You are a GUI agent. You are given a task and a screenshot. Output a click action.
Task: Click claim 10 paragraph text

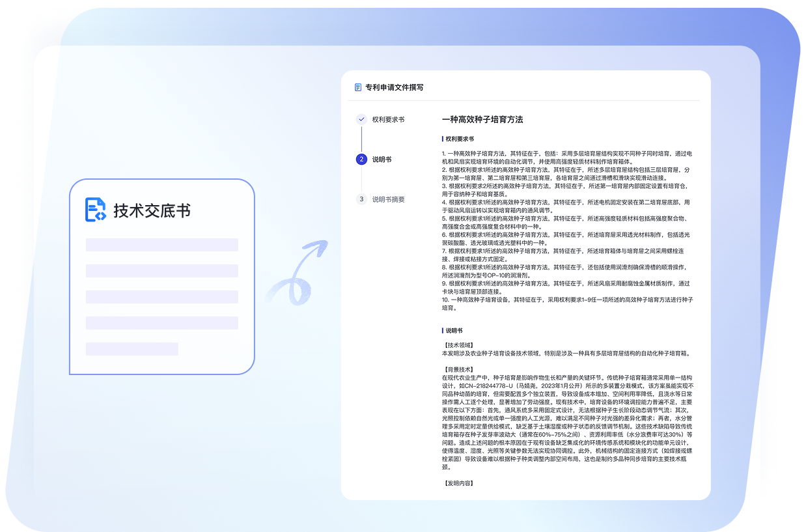tap(567, 303)
